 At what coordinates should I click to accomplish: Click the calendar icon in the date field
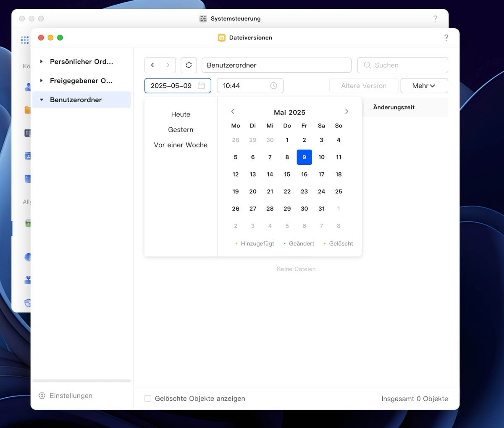pyautogui.click(x=201, y=86)
